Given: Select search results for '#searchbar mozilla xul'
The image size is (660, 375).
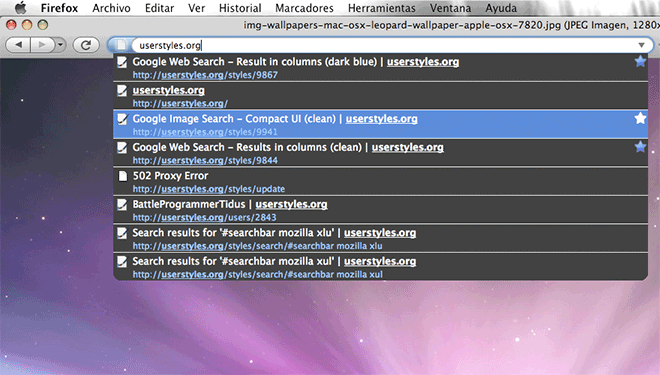Looking at the screenshot, I should 381,267.
